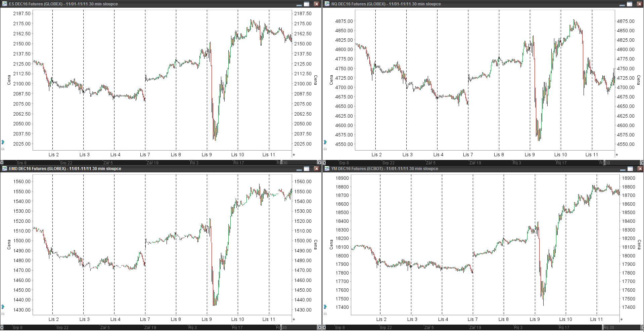
Task: Click 'Zář 5' scrollbar date in YM chart
Action: pyautogui.click(x=429, y=327)
